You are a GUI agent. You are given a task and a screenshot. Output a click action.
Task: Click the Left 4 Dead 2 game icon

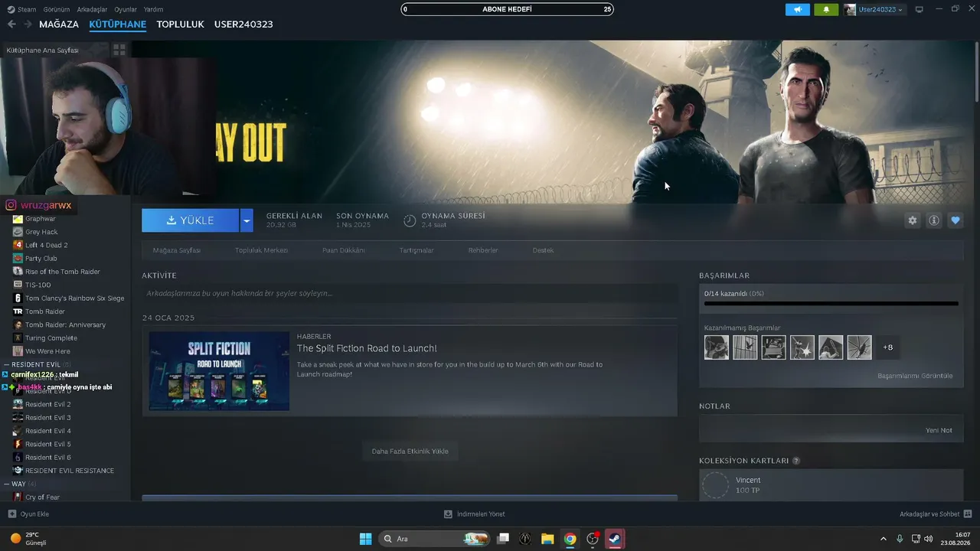pyautogui.click(x=18, y=245)
